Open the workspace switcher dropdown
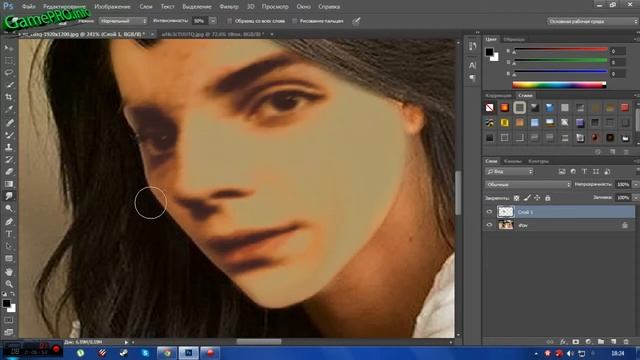The image size is (640, 360). pyautogui.click(x=593, y=21)
